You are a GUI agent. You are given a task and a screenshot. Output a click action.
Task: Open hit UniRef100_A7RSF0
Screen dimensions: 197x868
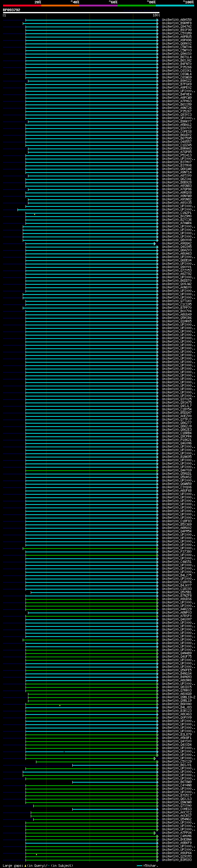point(176,616)
